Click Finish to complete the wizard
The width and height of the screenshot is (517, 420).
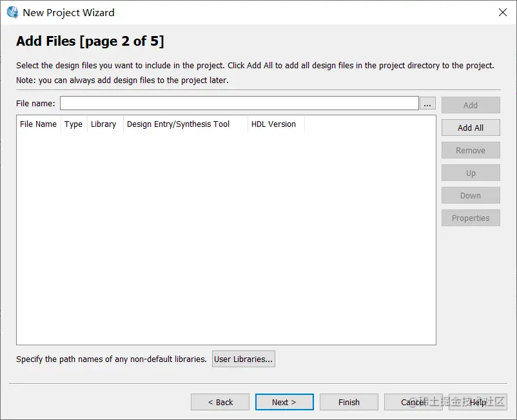click(x=349, y=402)
